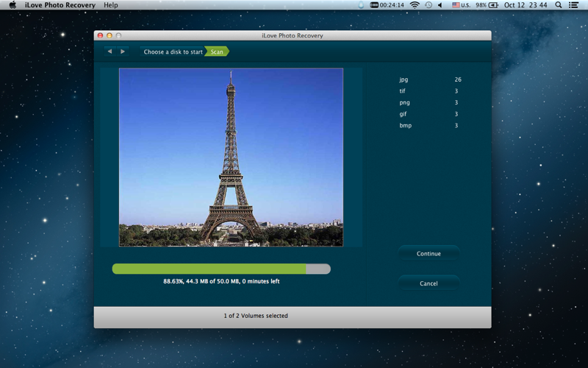The image size is (588, 368).
Task: Click the forward arrow in the toolbar
Action: pyautogui.click(x=123, y=52)
